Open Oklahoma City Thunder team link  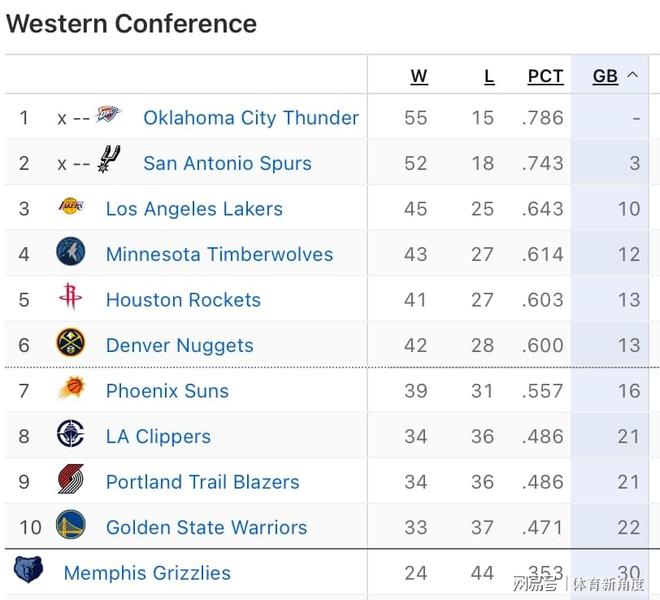(x=250, y=118)
